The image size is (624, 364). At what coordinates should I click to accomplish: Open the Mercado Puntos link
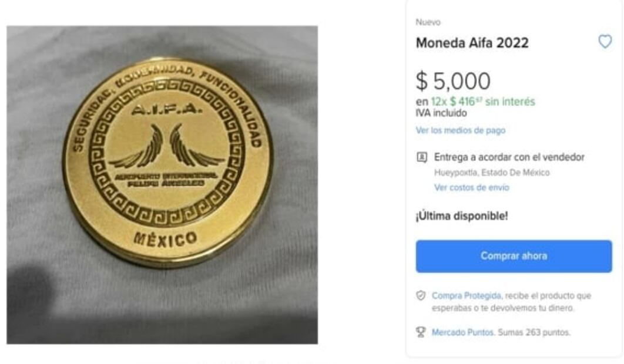pos(463,332)
